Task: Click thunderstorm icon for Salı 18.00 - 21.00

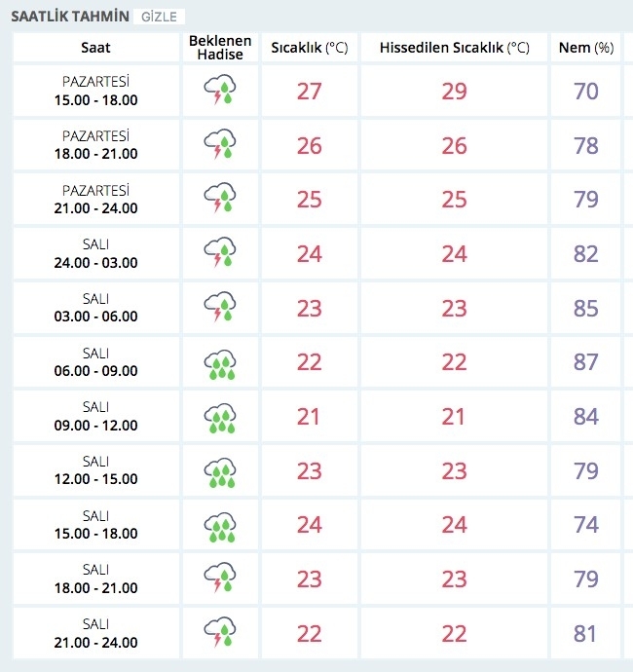Action: 220,579
